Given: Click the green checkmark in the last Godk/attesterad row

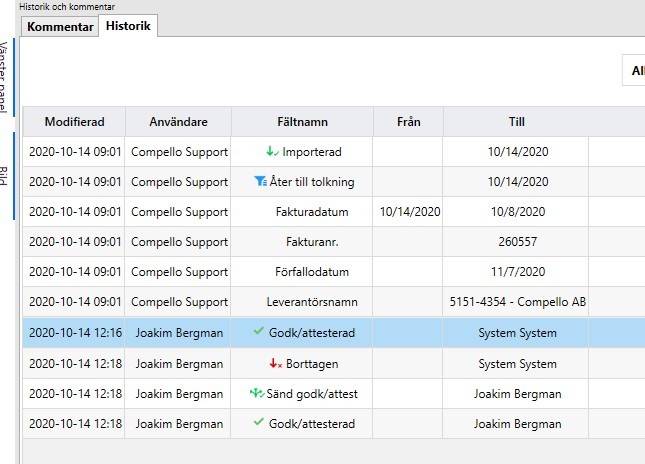Looking at the screenshot, I should [259, 423].
